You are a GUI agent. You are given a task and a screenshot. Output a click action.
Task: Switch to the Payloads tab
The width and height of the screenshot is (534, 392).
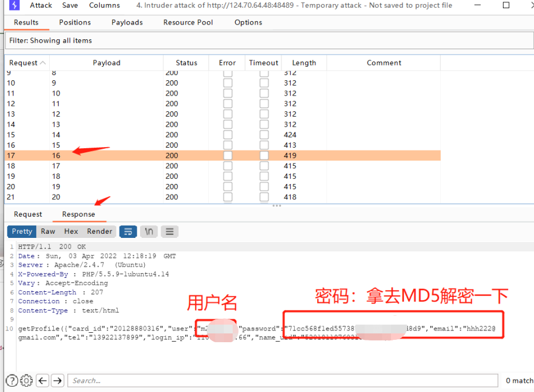[x=127, y=22]
